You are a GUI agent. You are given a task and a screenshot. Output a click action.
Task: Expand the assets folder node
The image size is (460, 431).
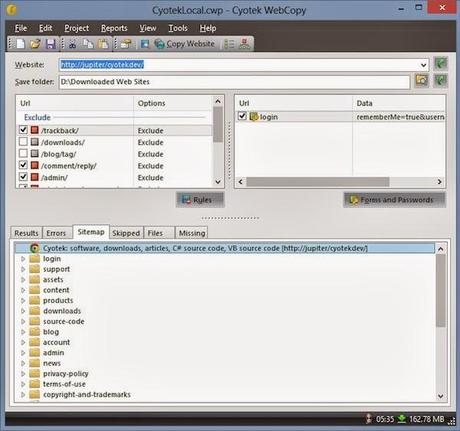pos(23,280)
